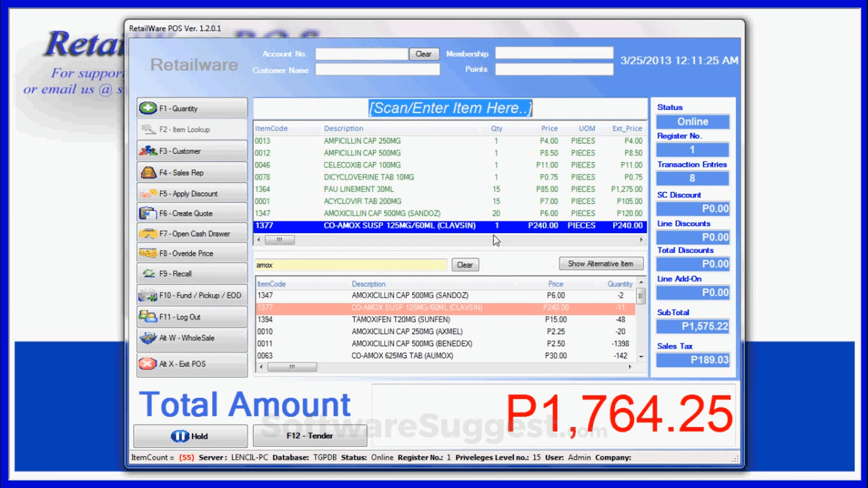Click the F8 Override Price icon
868x488 pixels.
tap(147, 254)
